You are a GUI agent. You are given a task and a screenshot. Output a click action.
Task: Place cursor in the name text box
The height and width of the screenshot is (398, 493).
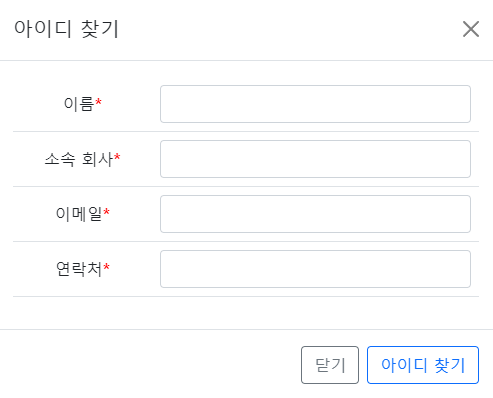pos(315,104)
